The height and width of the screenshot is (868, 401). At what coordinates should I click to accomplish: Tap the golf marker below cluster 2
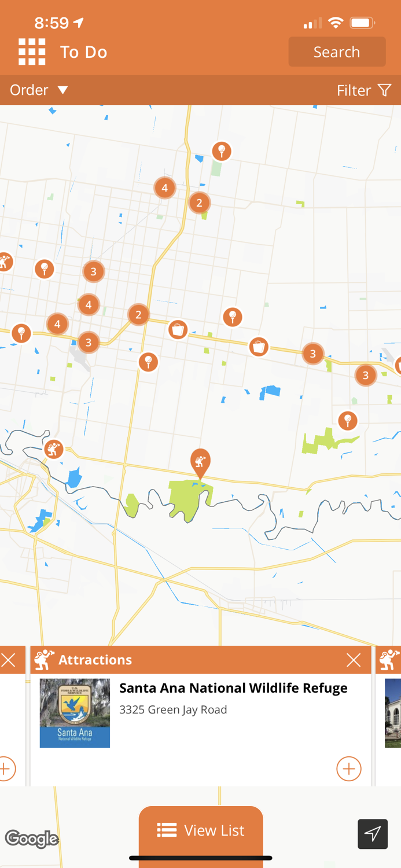(x=149, y=362)
